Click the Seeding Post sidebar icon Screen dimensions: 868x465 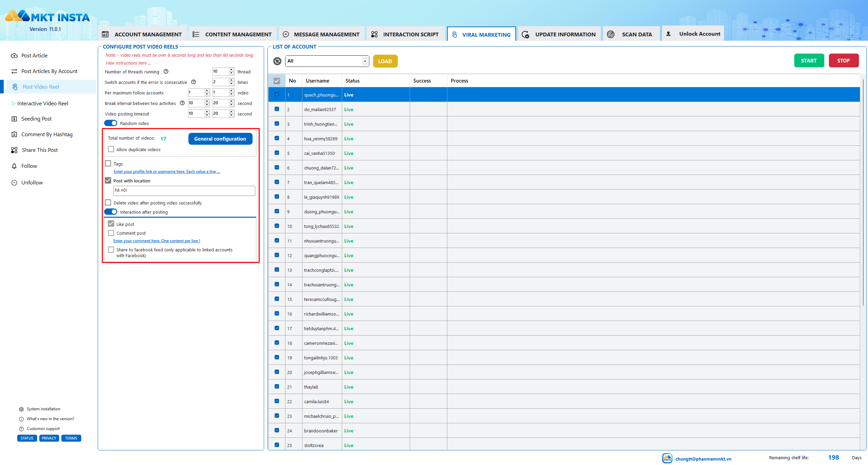pyautogui.click(x=14, y=119)
